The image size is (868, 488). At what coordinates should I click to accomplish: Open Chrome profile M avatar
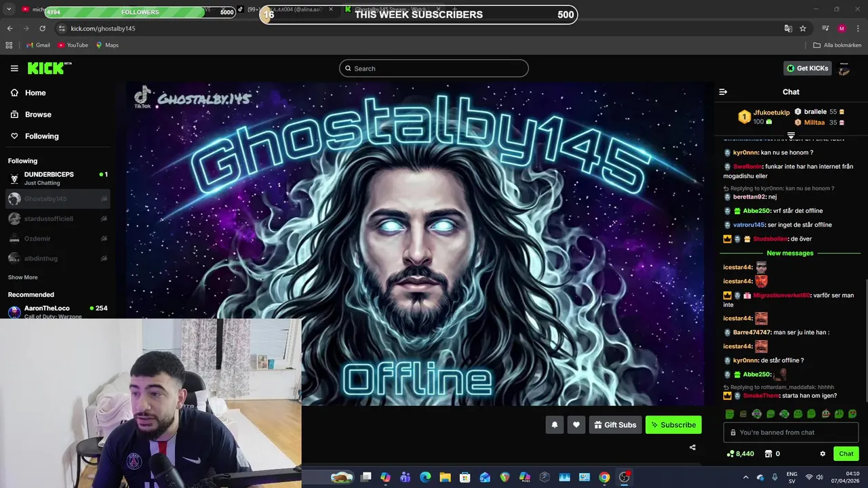(x=842, y=28)
